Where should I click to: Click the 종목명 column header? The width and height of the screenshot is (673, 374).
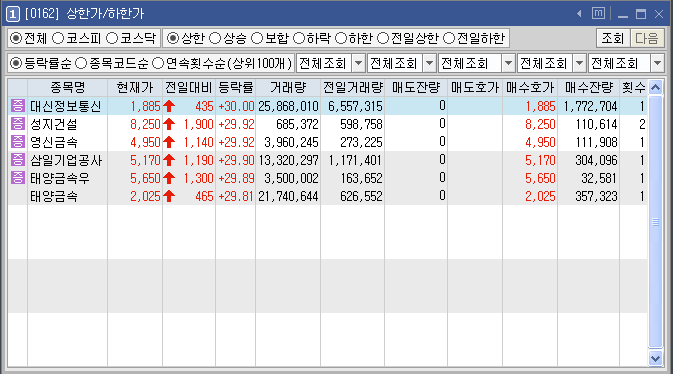[x=67, y=88]
